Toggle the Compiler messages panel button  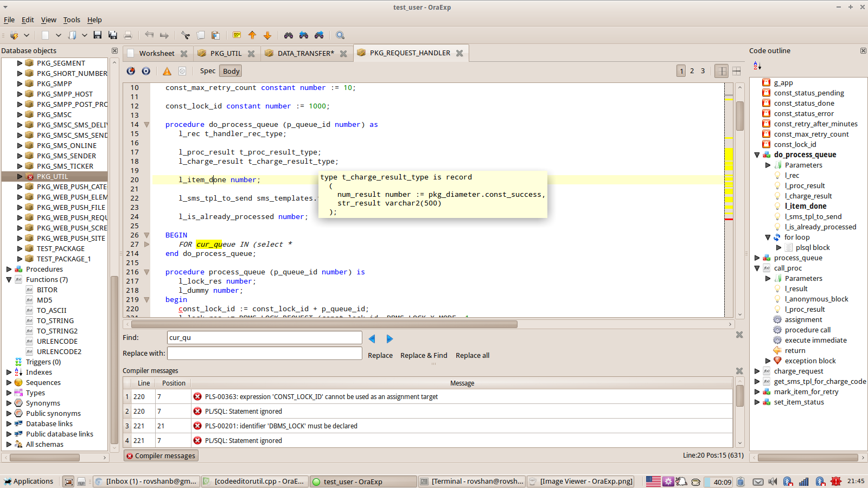tap(161, 455)
